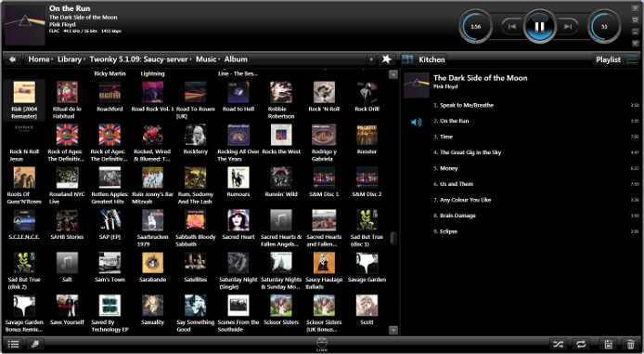Click the Linn logo in bottom bar

322,345
